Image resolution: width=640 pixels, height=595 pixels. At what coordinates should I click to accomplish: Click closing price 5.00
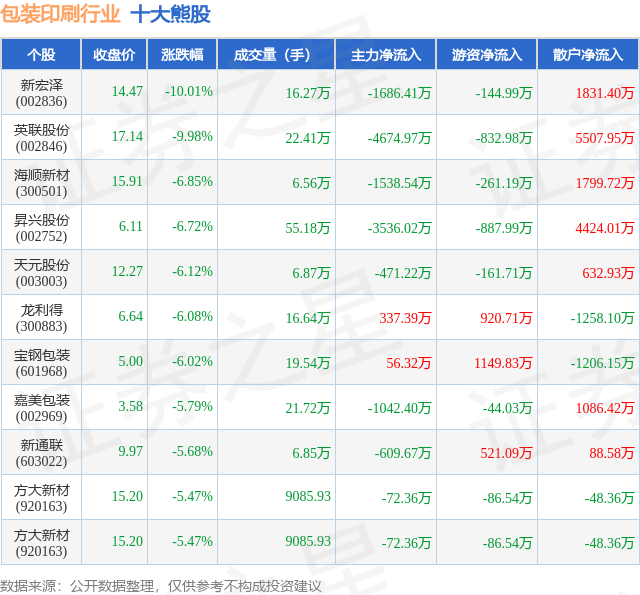click(x=131, y=361)
